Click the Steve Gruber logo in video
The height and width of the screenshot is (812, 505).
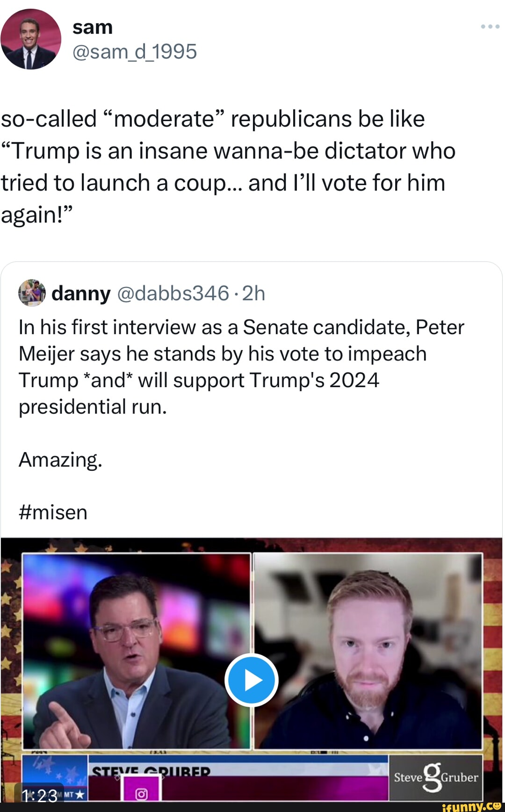(436, 777)
